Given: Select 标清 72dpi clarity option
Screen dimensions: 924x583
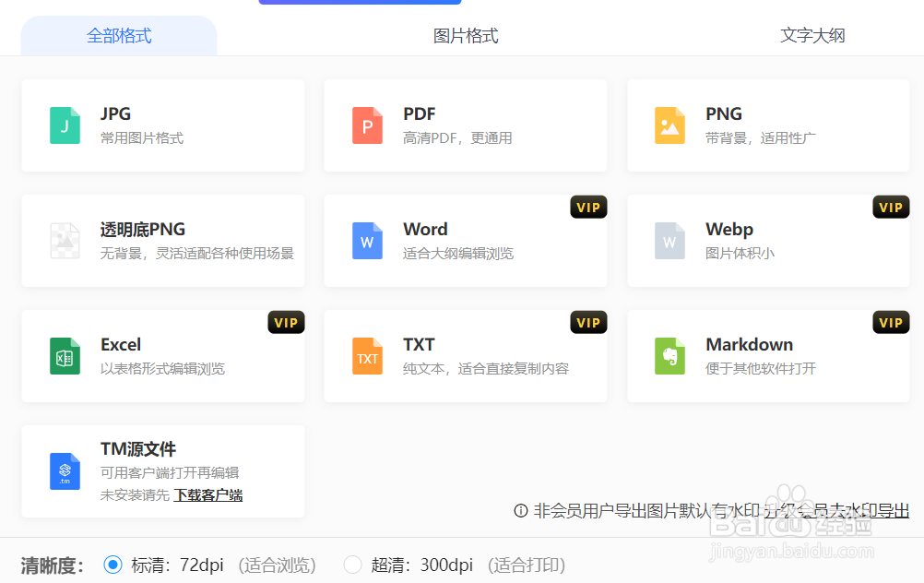Looking at the screenshot, I should pos(113,565).
